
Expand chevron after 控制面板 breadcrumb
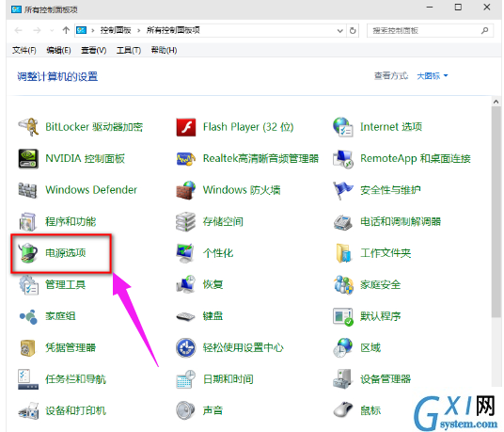(x=139, y=30)
